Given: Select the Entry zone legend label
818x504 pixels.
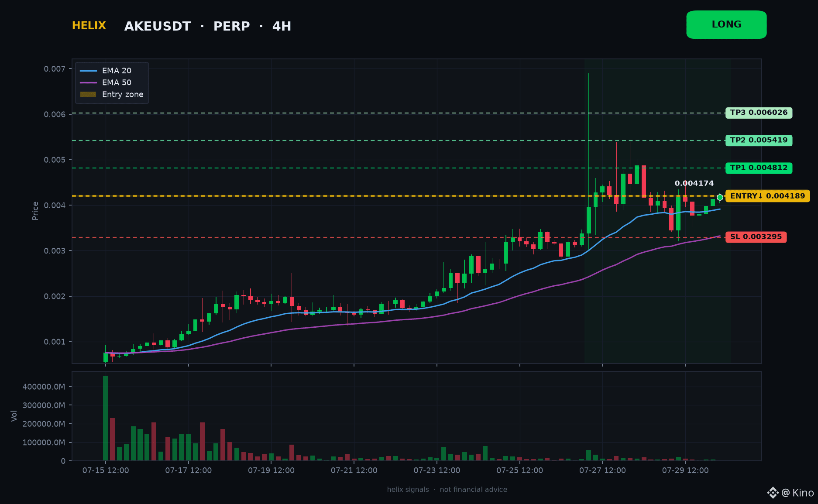Looking at the screenshot, I should pos(123,94).
